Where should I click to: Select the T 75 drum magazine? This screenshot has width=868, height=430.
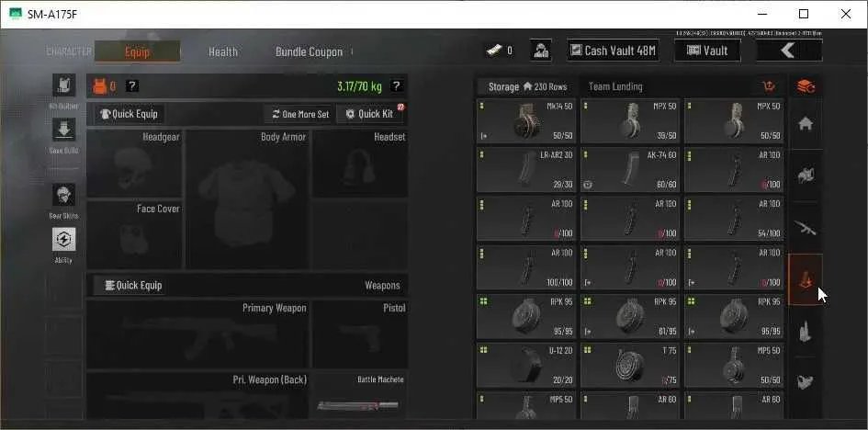(630, 365)
